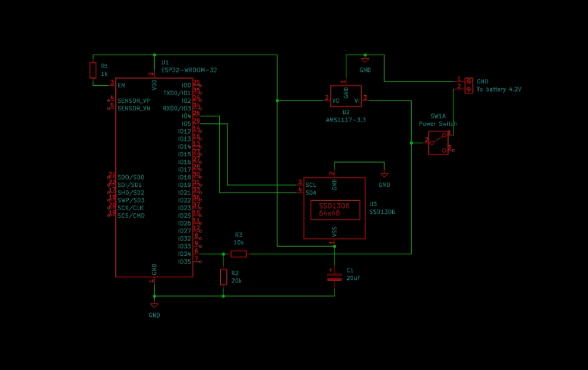Click the GND symbol beside the SSD1306 display

(x=385, y=174)
